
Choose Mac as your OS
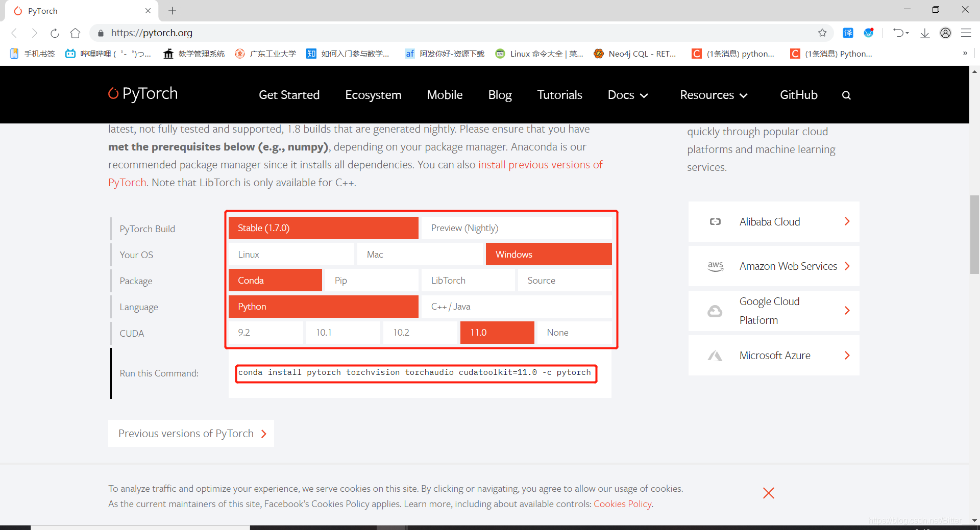pyautogui.click(x=420, y=254)
